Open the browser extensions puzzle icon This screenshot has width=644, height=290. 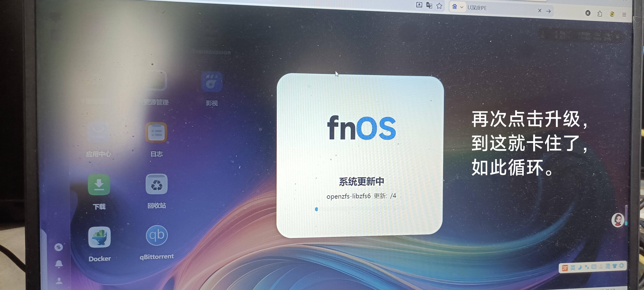point(599,14)
